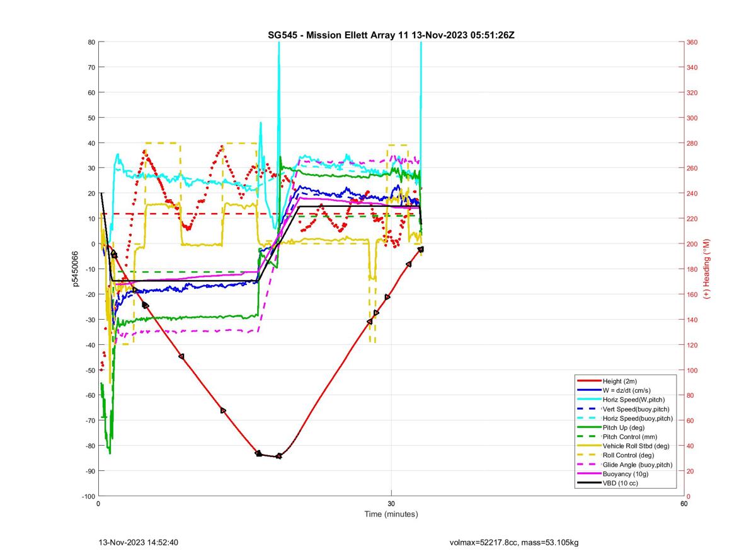This screenshot has width=756, height=558.
Task: Click the right axis tick label 300
Action: click(x=692, y=118)
